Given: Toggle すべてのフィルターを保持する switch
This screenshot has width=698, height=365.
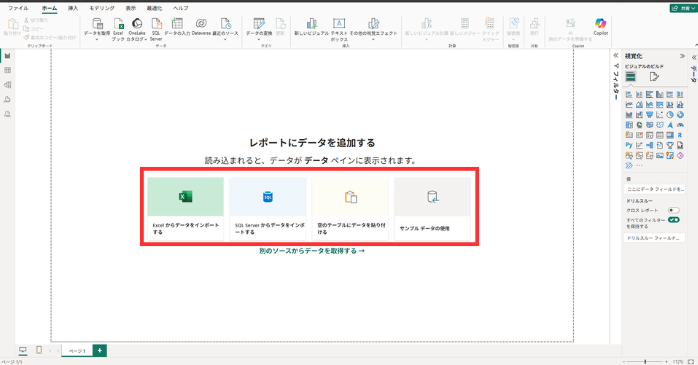Looking at the screenshot, I should click(674, 220).
